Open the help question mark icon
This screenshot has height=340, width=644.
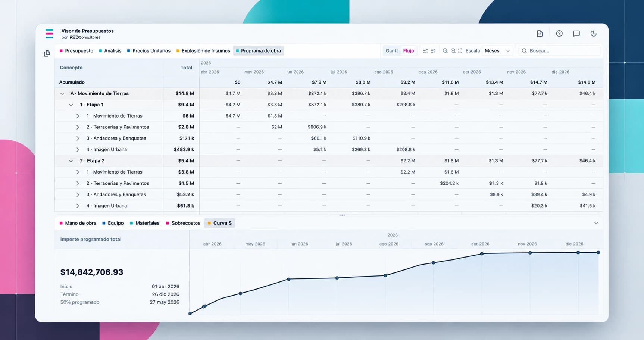[x=559, y=34]
